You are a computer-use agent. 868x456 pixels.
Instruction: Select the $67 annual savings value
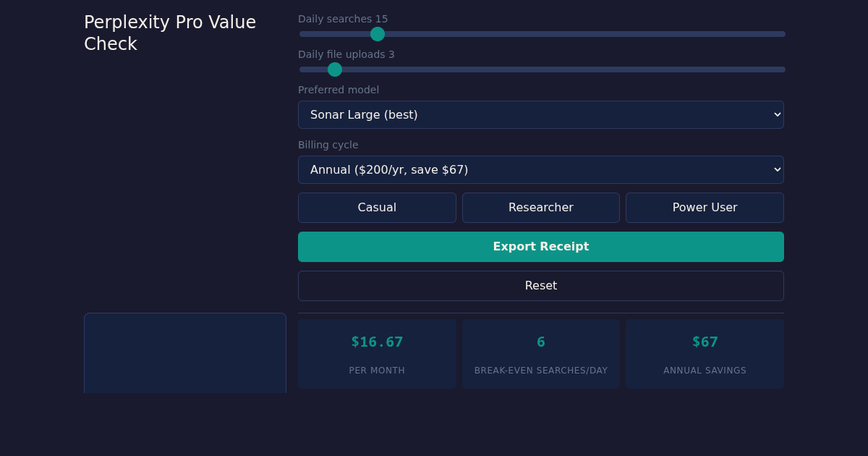(x=705, y=342)
